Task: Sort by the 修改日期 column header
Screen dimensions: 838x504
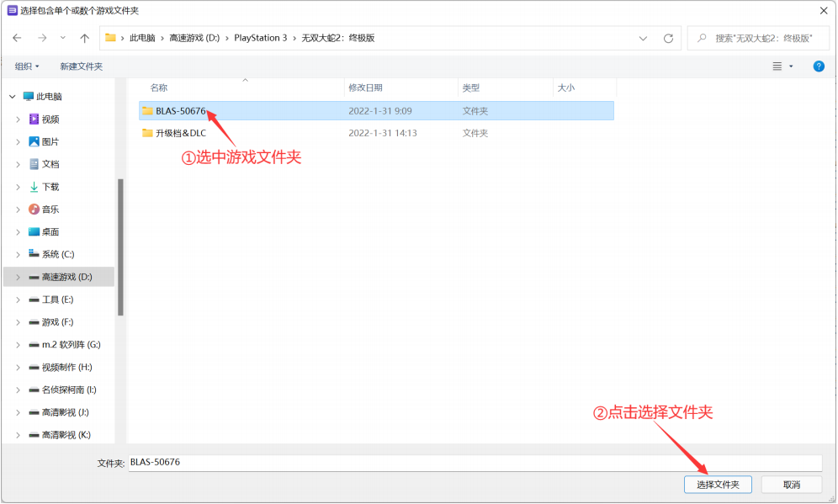Action: click(x=365, y=88)
